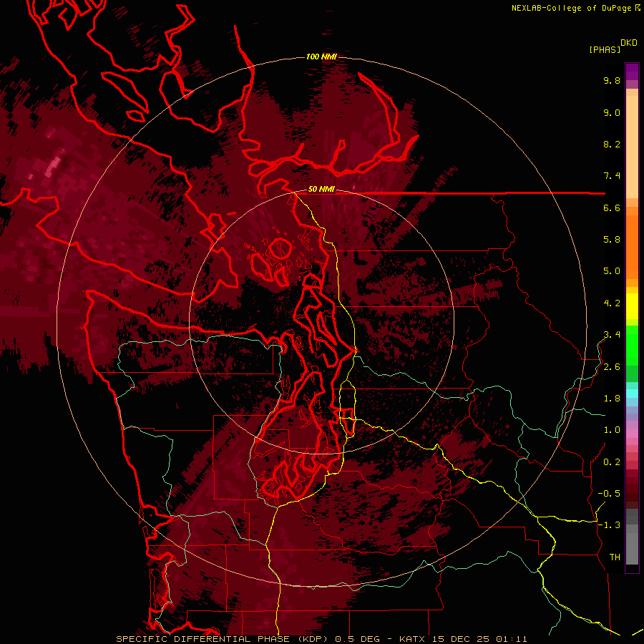
Task: Click the 8.2 legend value
Action: click(x=612, y=144)
